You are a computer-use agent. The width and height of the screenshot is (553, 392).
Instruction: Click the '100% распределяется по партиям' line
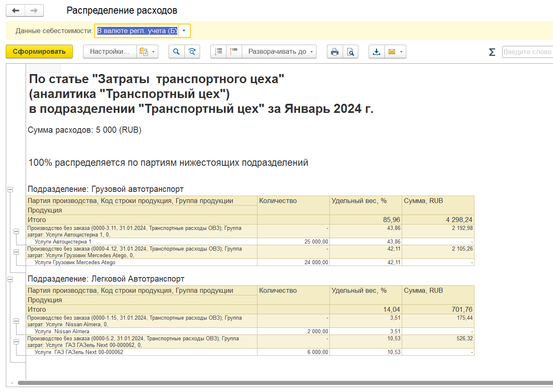coord(168,163)
